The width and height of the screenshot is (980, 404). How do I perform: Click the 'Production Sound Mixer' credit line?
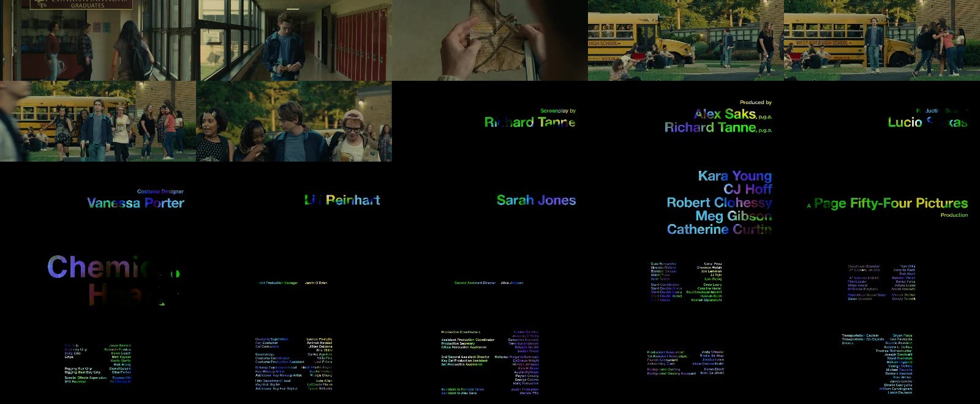[x=881, y=295]
